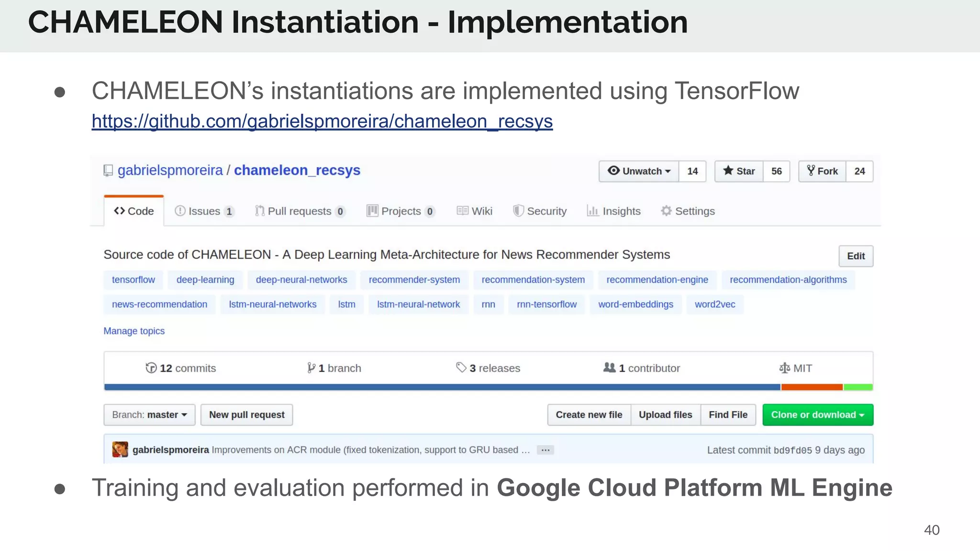This screenshot has height=551, width=980.
Task: Select the lstm topic tag
Action: tap(346, 304)
